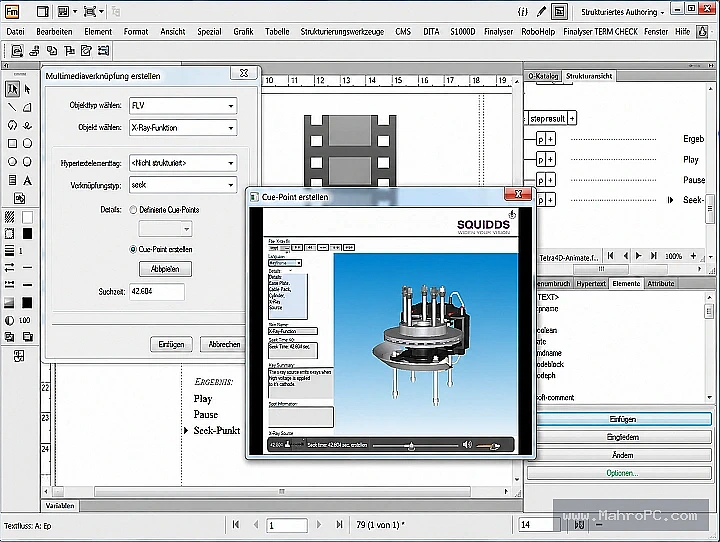Select the line drawing tool
Screen dimensions: 720x542
(12, 107)
